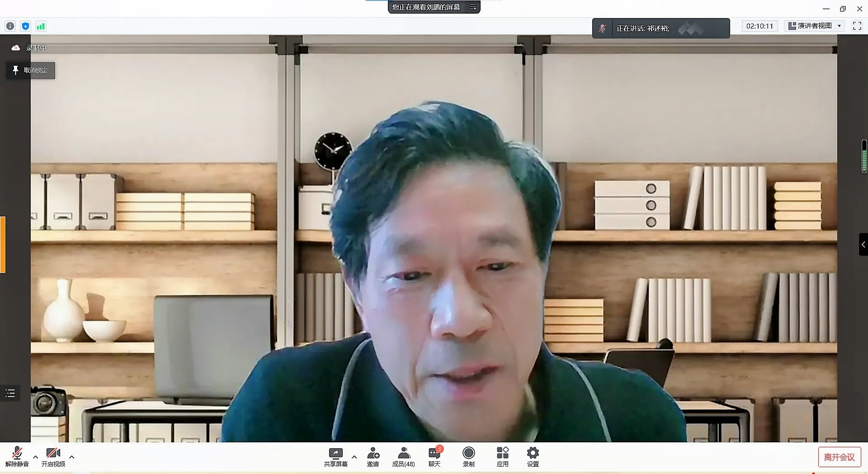Open the list menu icon at left edge

pyautogui.click(x=10, y=393)
